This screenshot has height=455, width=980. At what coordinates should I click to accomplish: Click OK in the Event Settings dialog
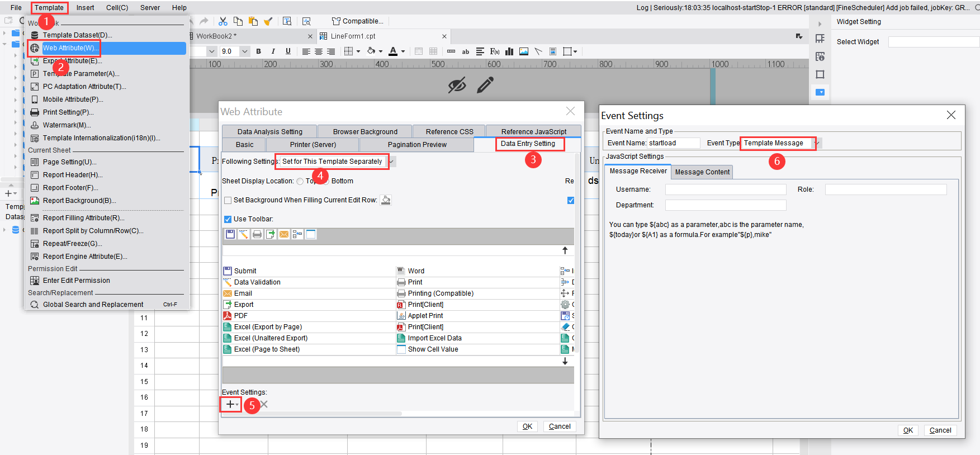(x=908, y=430)
